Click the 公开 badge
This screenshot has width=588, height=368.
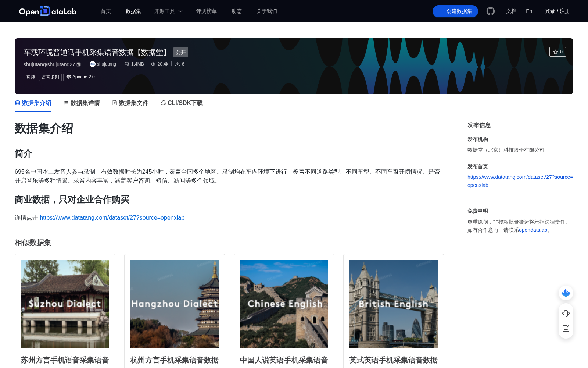tap(181, 52)
